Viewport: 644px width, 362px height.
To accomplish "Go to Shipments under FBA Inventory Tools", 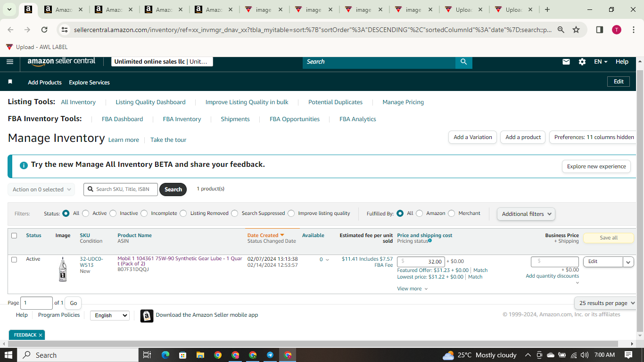I will (235, 119).
